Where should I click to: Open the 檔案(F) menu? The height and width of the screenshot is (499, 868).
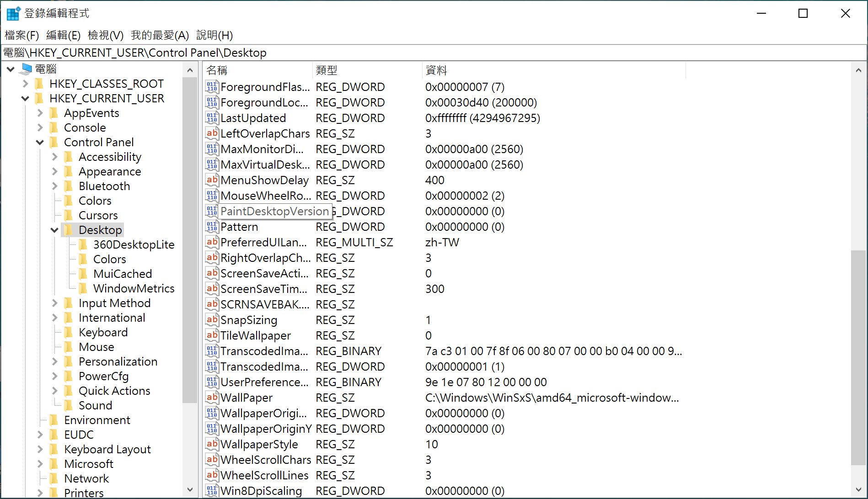tap(21, 35)
